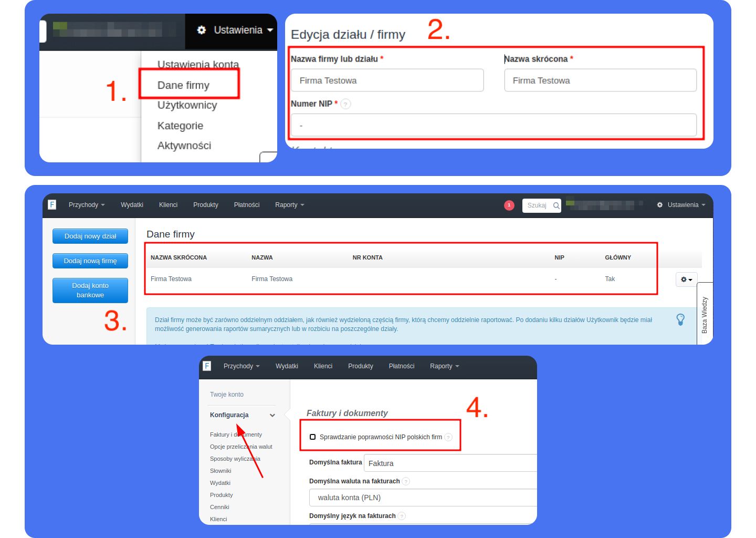Click the NAZWA SKRÓCONA column header

click(x=178, y=257)
